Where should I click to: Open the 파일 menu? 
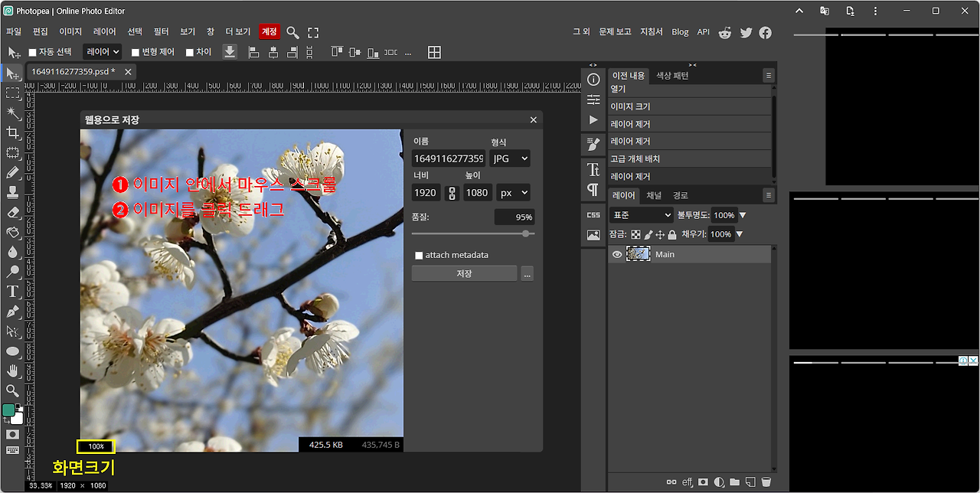click(x=14, y=32)
